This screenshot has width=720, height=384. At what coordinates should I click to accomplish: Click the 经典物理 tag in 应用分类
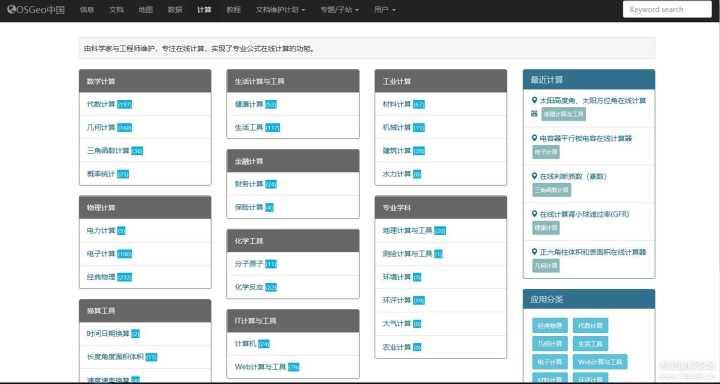point(550,325)
